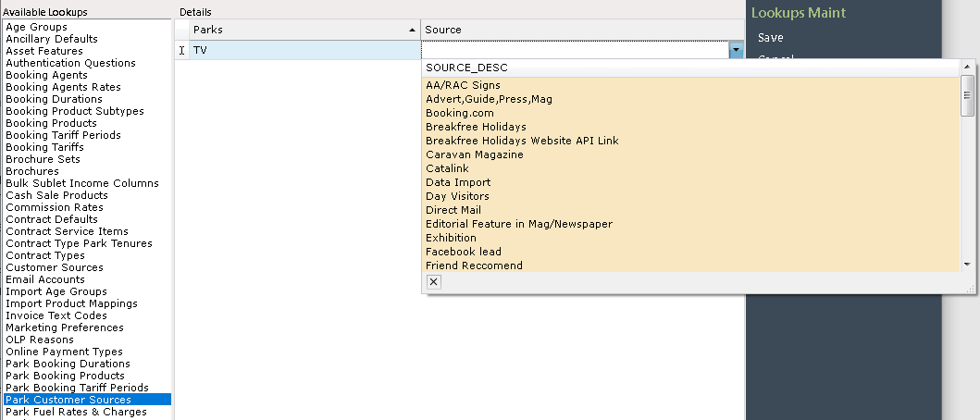Open the Email Accounts lookup
980x420 pixels.
click(45, 279)
